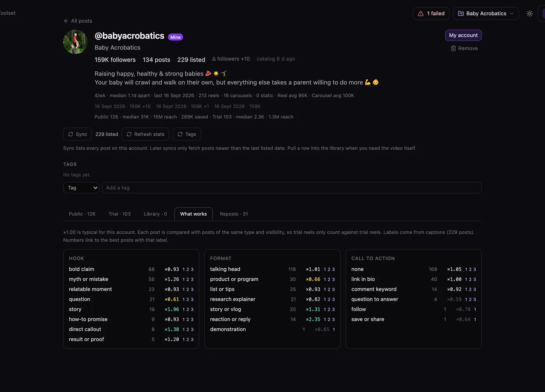Click the back arrow next to All posts
This screenshot has width=545, height=392.
click(66, 21)
